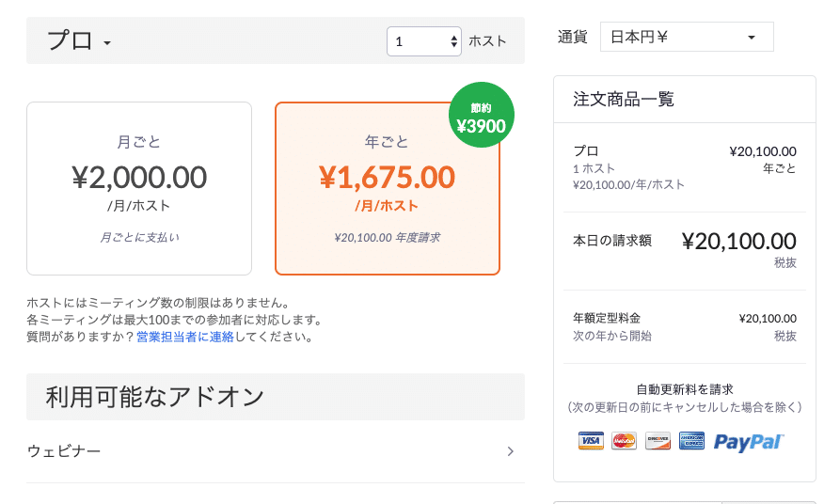Screen dimensions: 840x504
Task: Click the 注文商品一覧 order summary heading
Action: (624, 99)
